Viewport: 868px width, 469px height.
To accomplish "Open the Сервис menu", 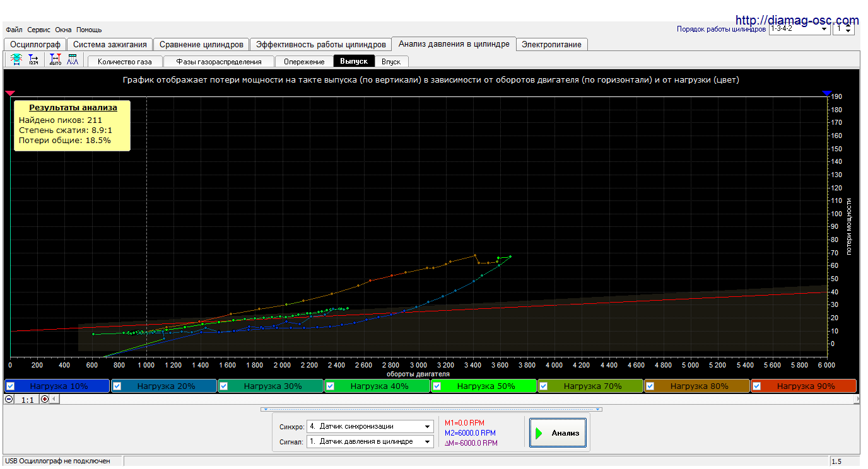I will [39, 30].
